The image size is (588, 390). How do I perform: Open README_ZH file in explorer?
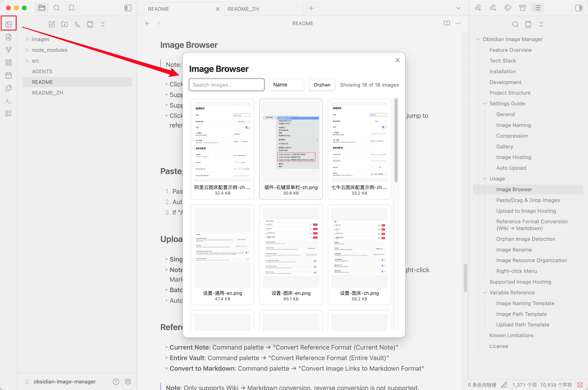point(77,93)
